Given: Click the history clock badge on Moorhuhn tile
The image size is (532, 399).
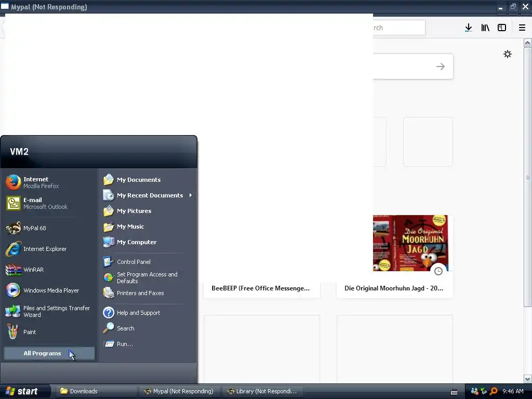Looking at the screenshot, I should pyautogui.click(x=438, y=271).
